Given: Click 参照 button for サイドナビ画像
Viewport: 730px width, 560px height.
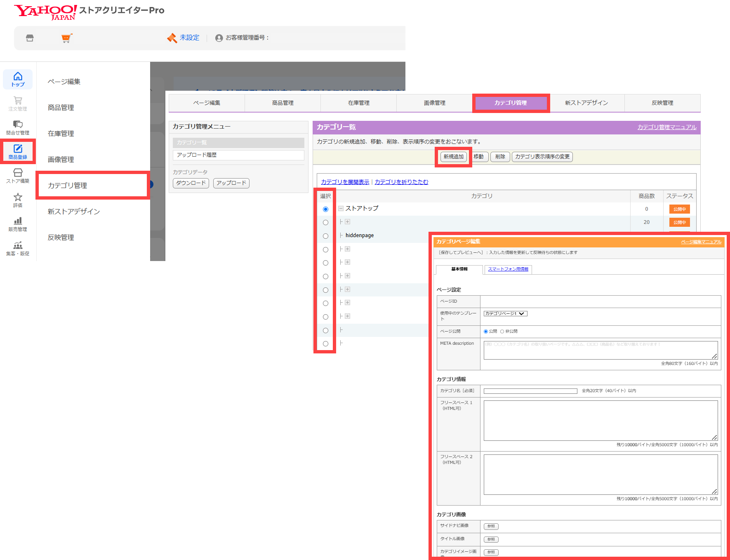Looking at the screenshot, I should (491, 526).
